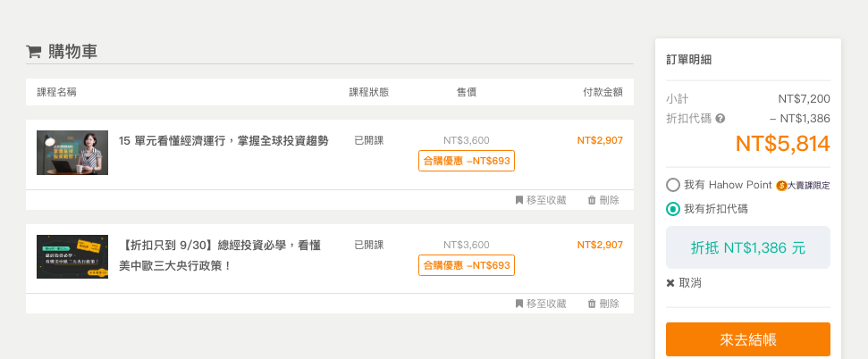Click the second course 合購優惠 –NT$693 badge

(467, 265)
